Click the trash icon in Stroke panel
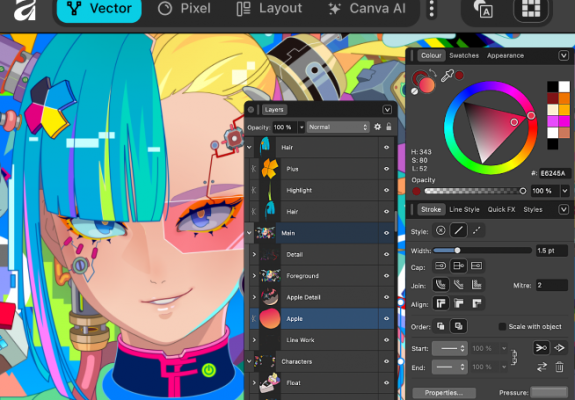This screenshot has height=400, width=575. point(559,367)
